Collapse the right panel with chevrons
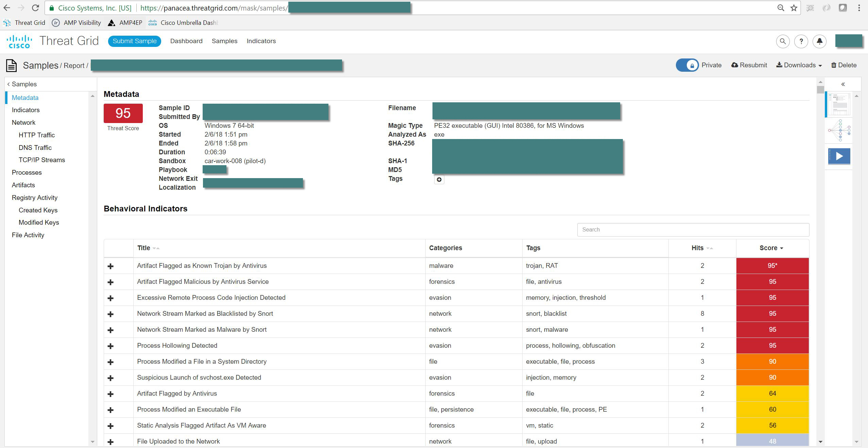The image size is (868, 448). pos(843,84)
